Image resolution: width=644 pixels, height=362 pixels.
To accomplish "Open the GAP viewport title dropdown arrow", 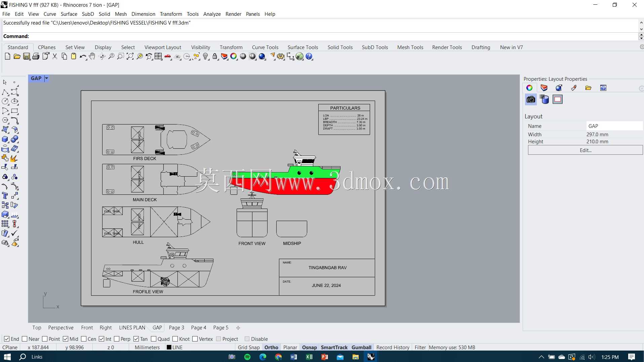I will click(47, 78).
